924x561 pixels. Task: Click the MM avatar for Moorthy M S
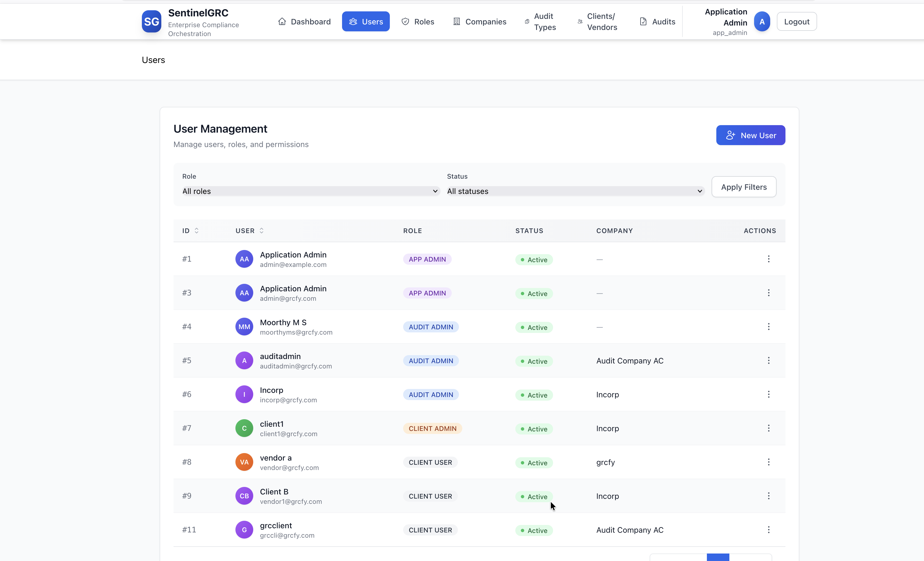tap(244, 326)
